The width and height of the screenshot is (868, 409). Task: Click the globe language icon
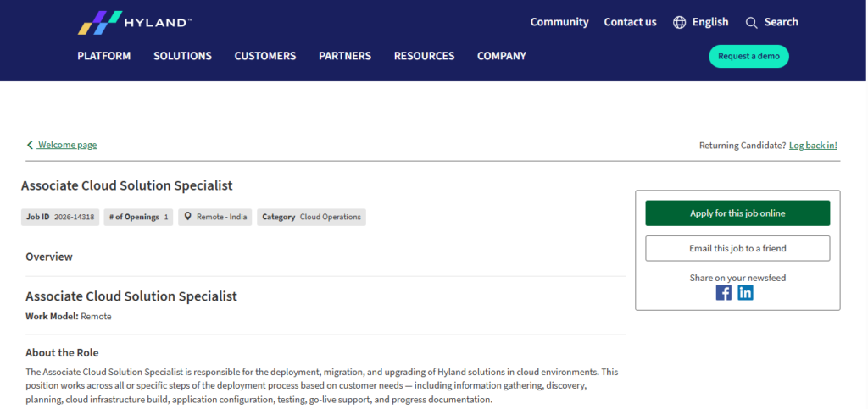679,23
